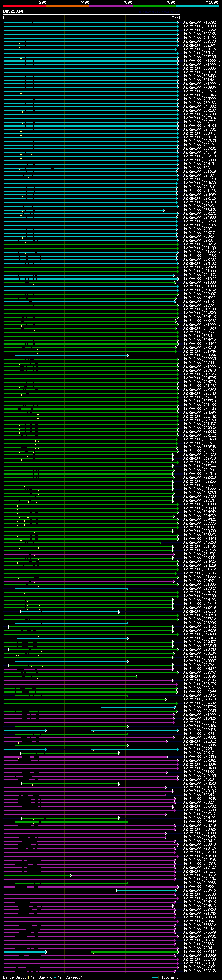The image size is (222, 980).
Task: Open hit UniRef100_Q9S9D6
Action: click(x=199, y=623)
